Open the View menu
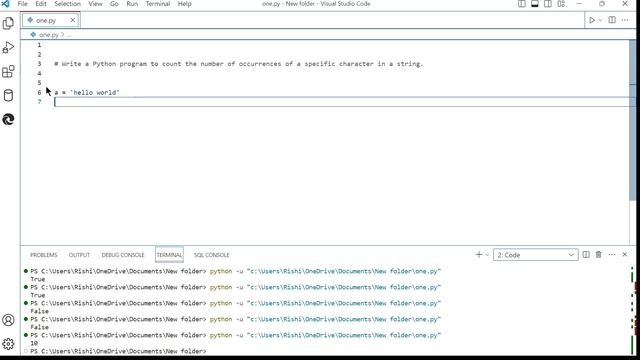640x360 pixels. click(96, 4)
